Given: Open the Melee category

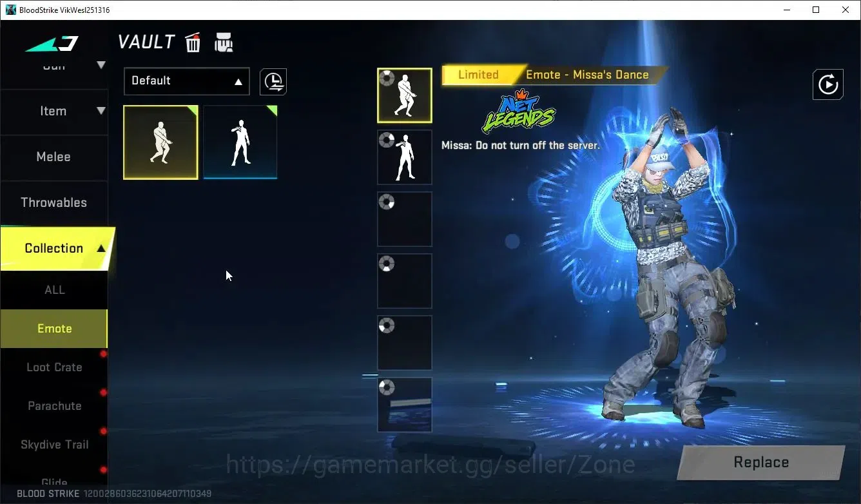Looking at the screenshot, I should click(x=53, y=157).
